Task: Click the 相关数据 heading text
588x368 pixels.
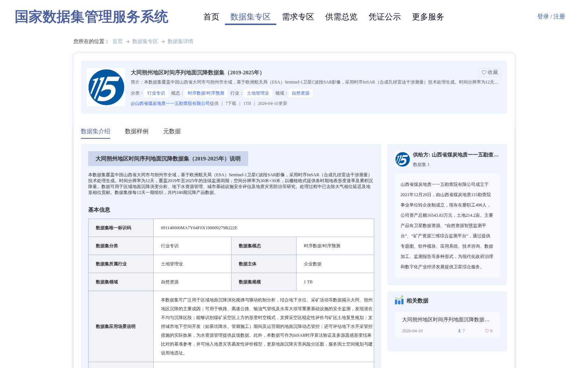Action: 417,301
